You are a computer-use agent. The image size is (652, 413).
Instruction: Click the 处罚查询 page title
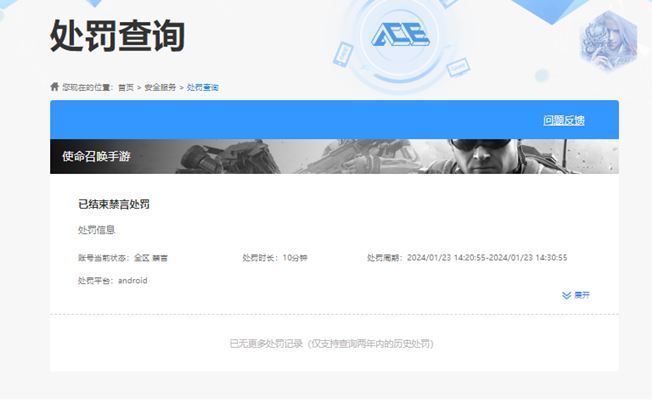pos(117,36)
